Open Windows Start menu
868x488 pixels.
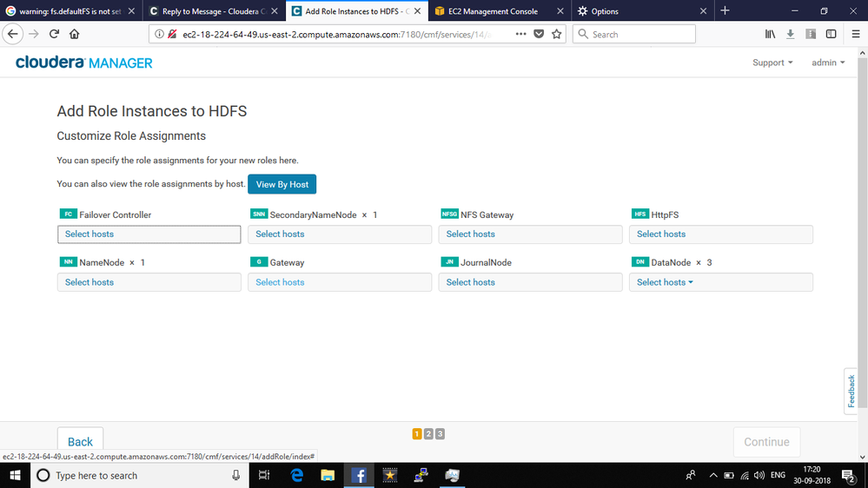(x=15, y=475)
